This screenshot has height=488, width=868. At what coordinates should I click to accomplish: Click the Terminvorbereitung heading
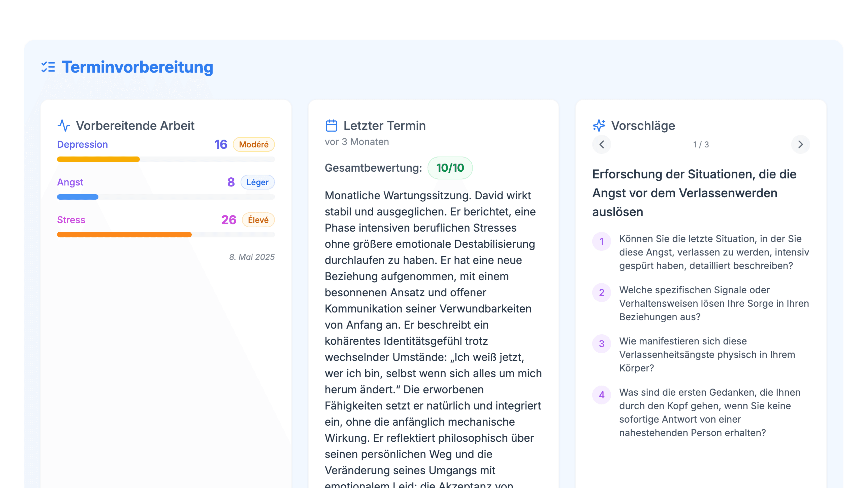click(137, 67)
